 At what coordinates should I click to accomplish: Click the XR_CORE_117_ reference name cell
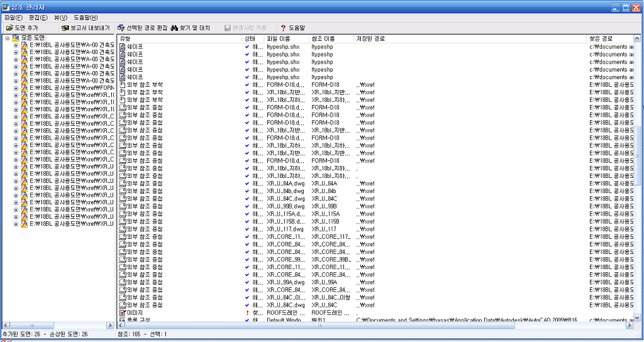tap(331, 236)
